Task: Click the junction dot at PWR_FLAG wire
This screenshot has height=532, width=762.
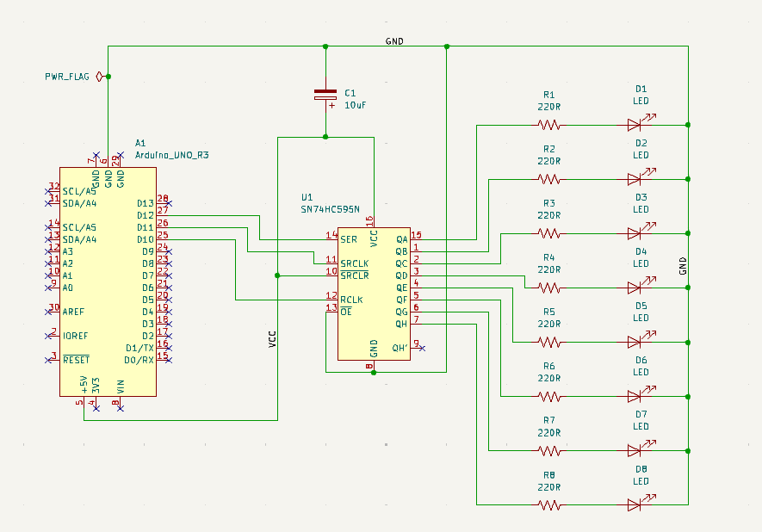Action: (108, 77)
